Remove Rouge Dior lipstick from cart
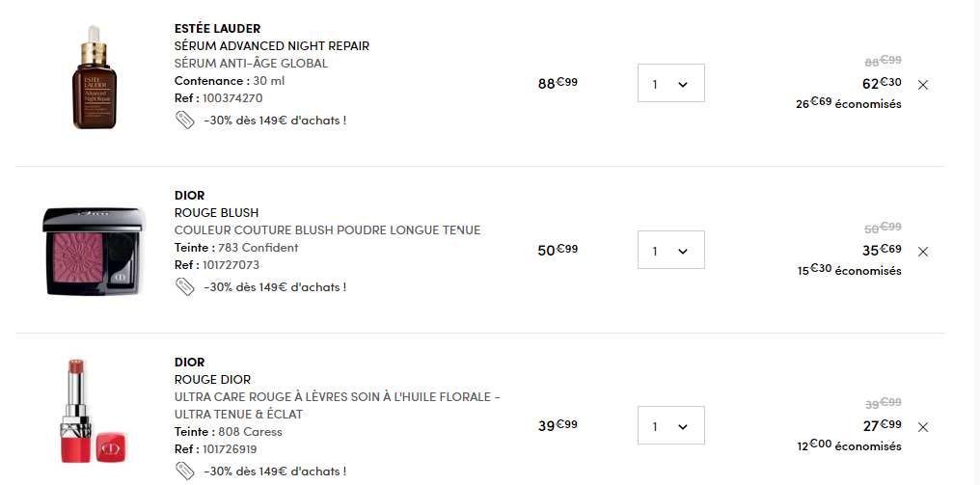 (923, 427)
